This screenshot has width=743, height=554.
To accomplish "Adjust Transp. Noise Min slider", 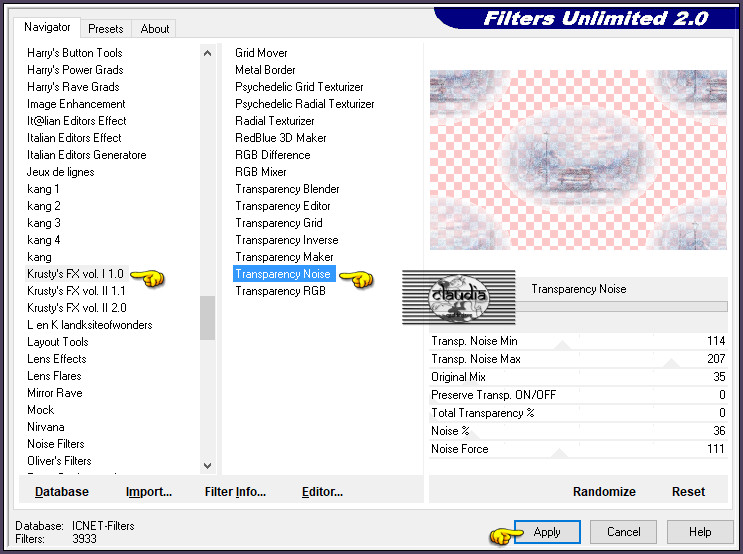I will 578,341.
